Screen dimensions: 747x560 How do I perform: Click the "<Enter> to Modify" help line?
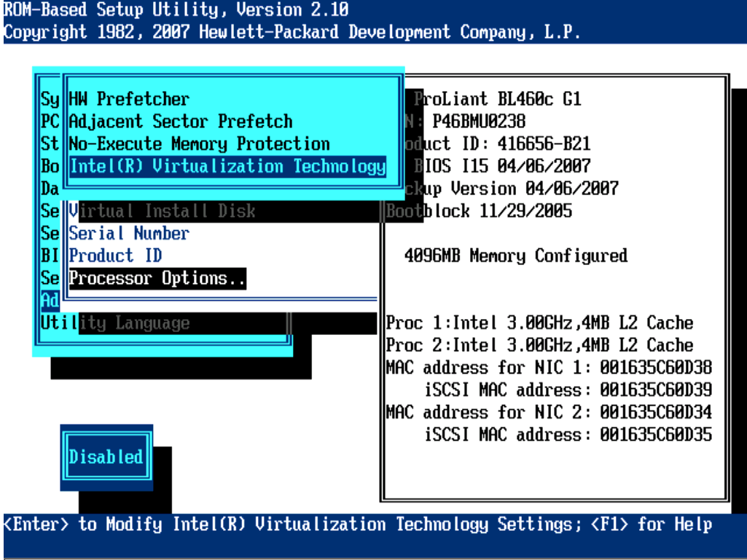coord(358,524)
